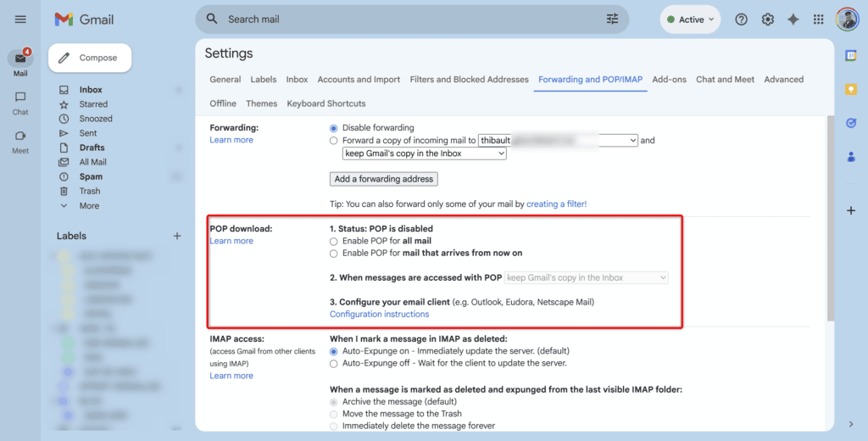Select Move the message to the Trash radio
The height and width of the screenshot is (441, 868).
333,415
